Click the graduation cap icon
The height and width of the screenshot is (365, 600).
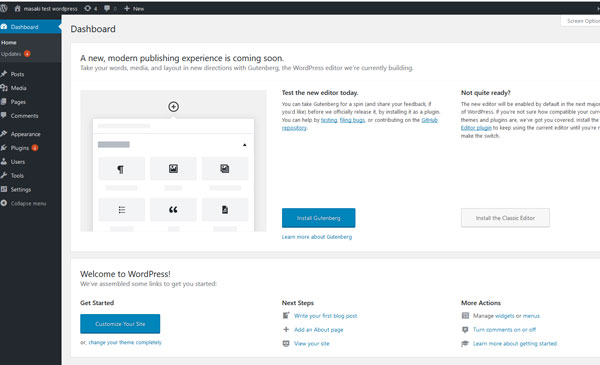pyautogui.click(x=465, y=343)
